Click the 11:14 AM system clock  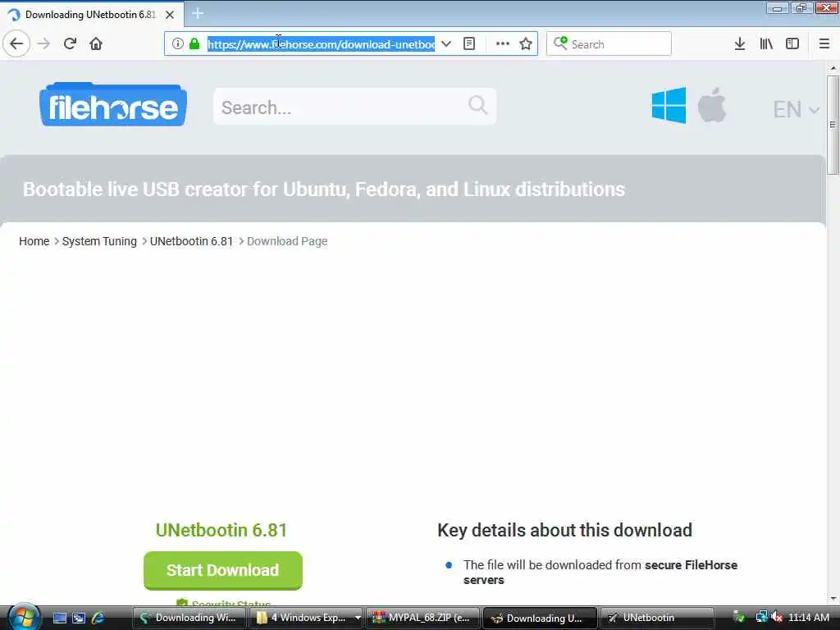click(x=809, y=618)
